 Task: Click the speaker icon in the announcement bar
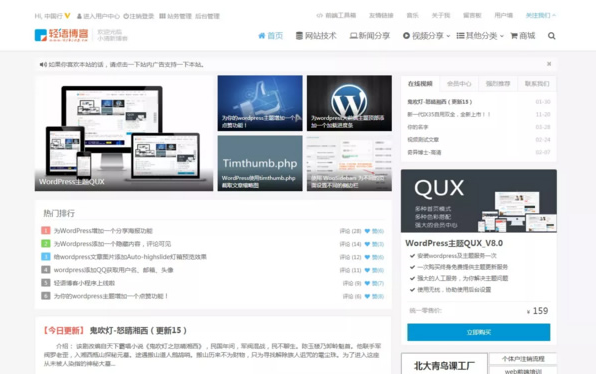(x=43, y=65)
